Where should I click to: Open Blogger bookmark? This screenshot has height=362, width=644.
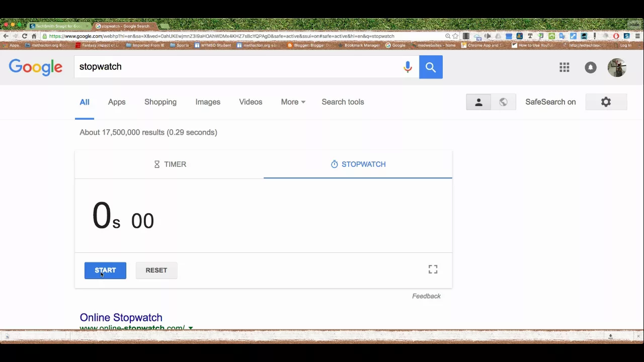pyautogui.click(x=309, y=45)
